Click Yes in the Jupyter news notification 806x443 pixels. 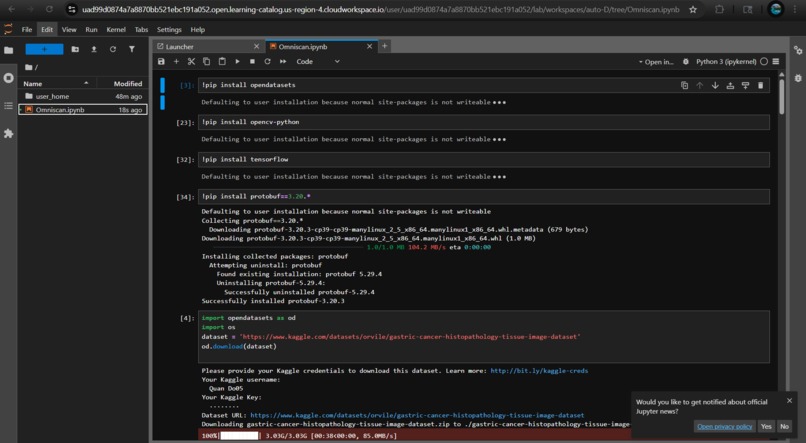(x=766, y=426)
